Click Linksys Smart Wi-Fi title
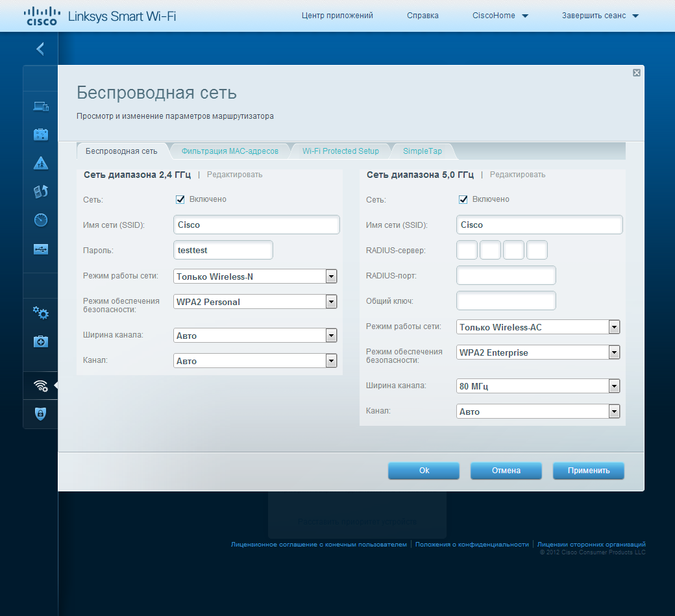This screenshot has width=675, height=616. (x=122, y=16)
